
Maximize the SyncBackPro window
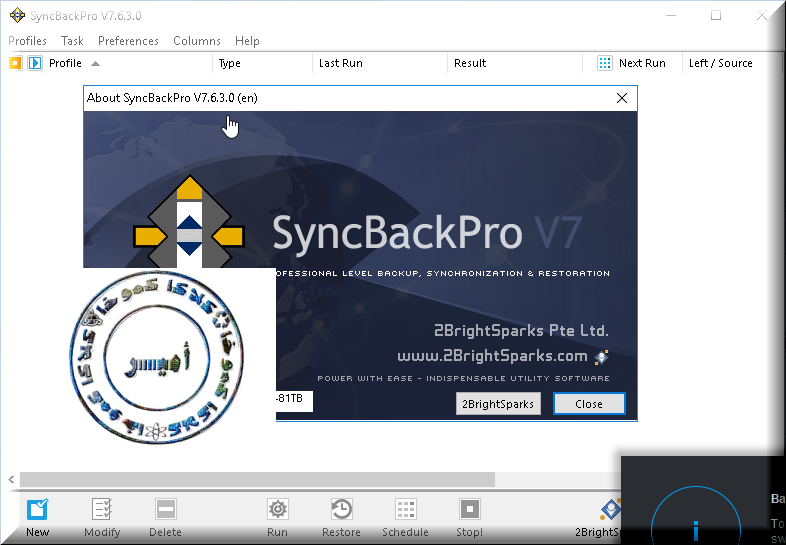click(x=716, y=16)
